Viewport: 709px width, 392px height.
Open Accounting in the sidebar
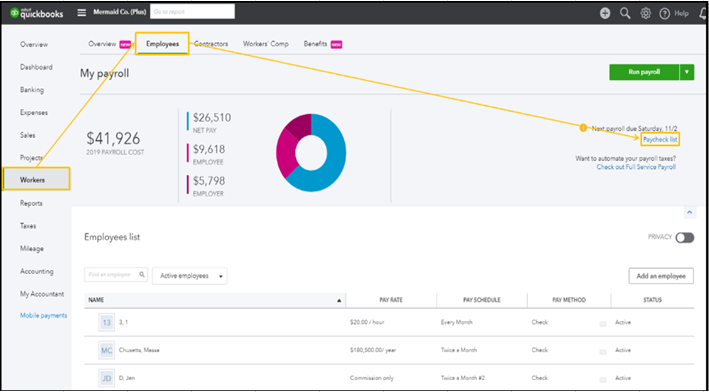[37, 271]
